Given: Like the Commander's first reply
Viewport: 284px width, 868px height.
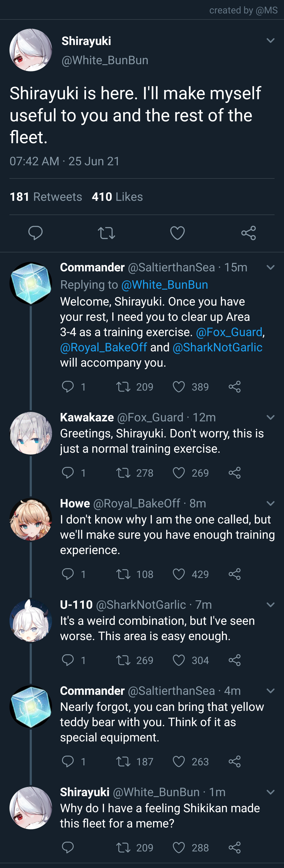Looking at the screenshot, I should point(179,386).
